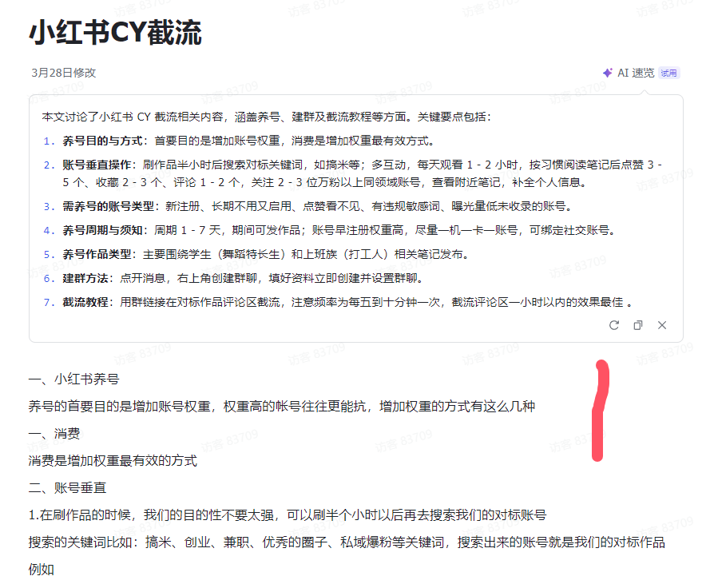Click the 一、消费 subsection heading
714x588 pixels.
[54, 433]
